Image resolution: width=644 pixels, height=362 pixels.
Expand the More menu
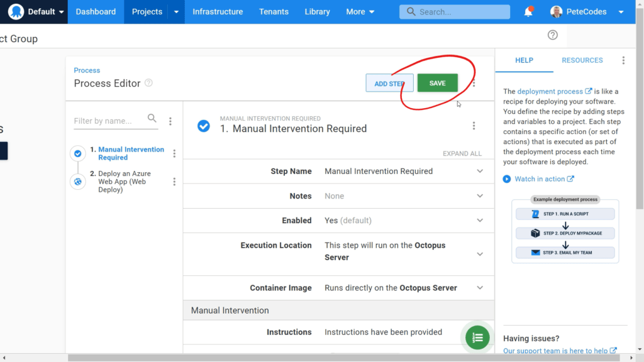coord(360,11)
